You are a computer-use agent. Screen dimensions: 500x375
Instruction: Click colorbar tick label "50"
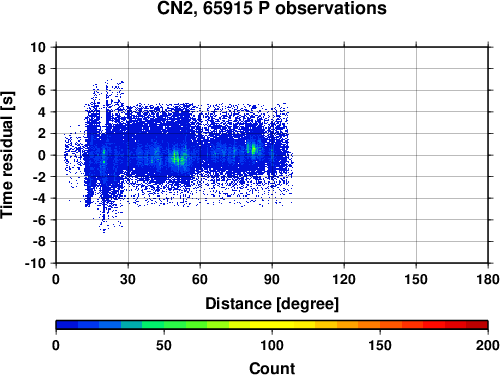pyautogui.click(x=164, y=345)
